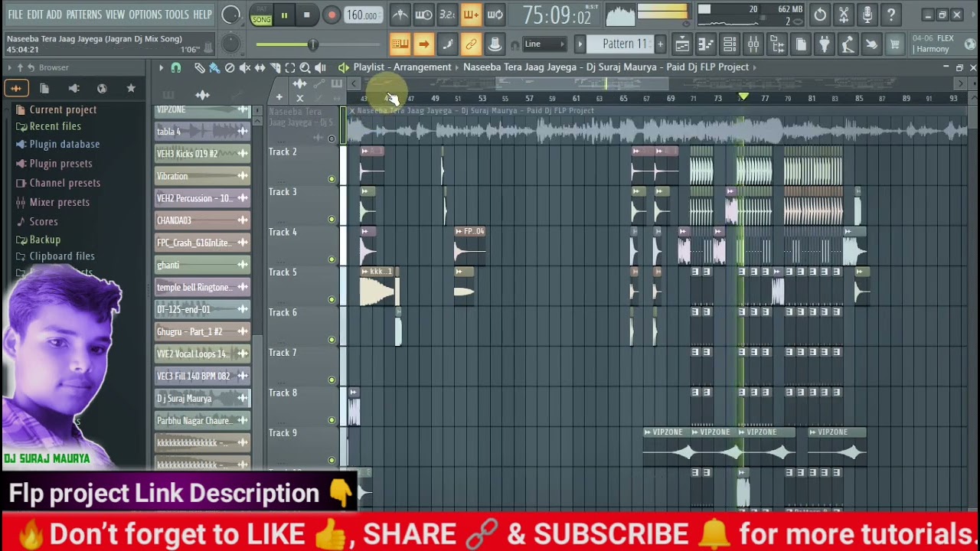
Task: Select the Mute tool in playlist toolbar
Action: pyautogui.click(x=245, y=67)
